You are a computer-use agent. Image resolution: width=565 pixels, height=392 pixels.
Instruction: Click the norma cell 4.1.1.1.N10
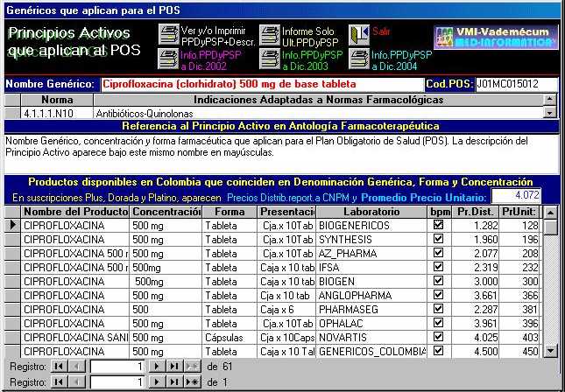coord(57,114)
